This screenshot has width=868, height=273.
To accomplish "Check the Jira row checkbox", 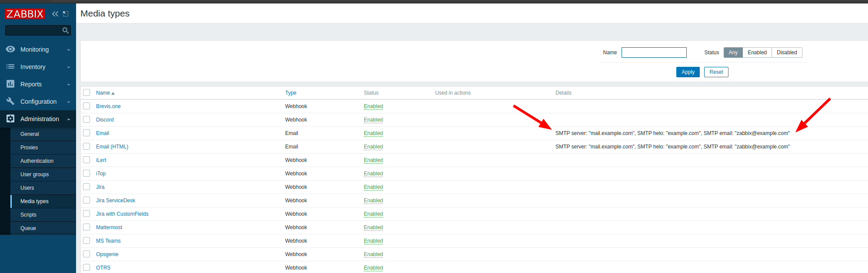I will 86,187.
